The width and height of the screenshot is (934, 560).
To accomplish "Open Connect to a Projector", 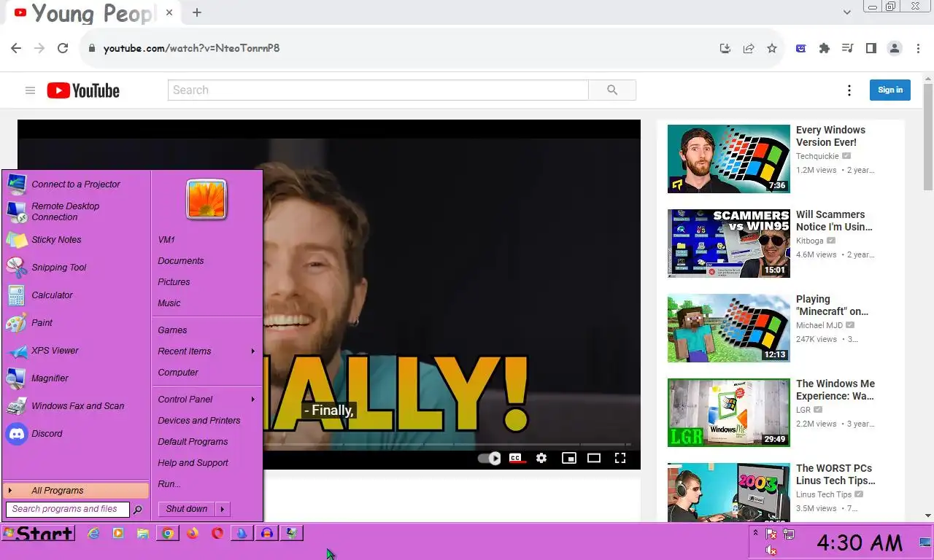I will (x=76, y=184).
